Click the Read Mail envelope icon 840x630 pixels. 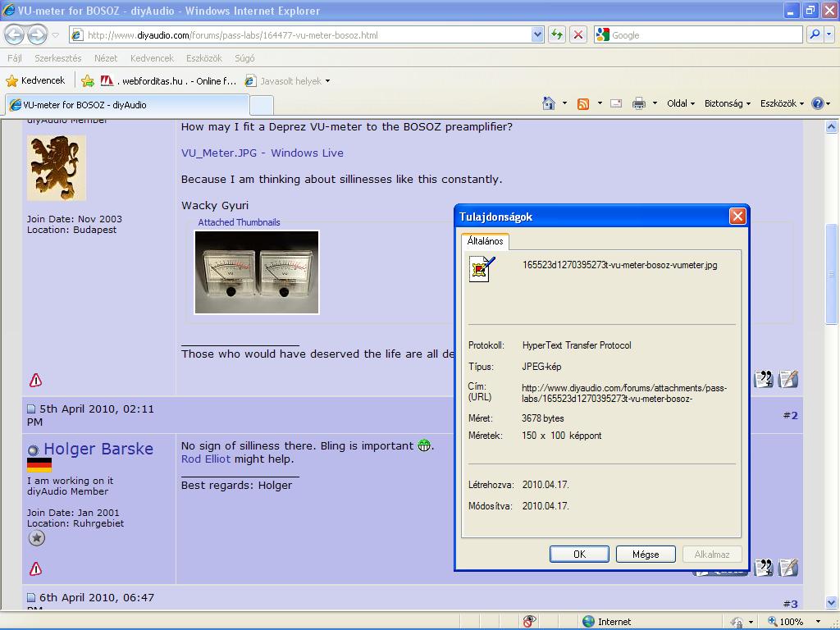click(x=616, y=103)
